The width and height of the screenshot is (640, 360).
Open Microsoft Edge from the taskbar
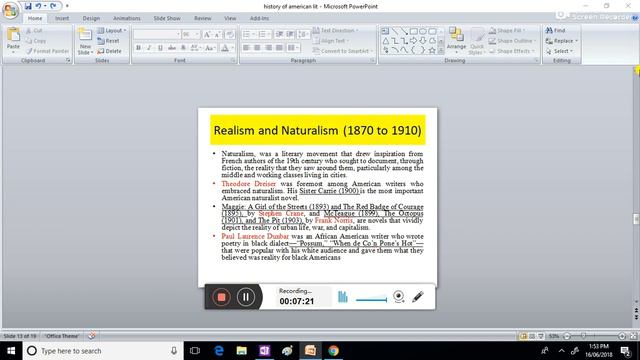219,351
